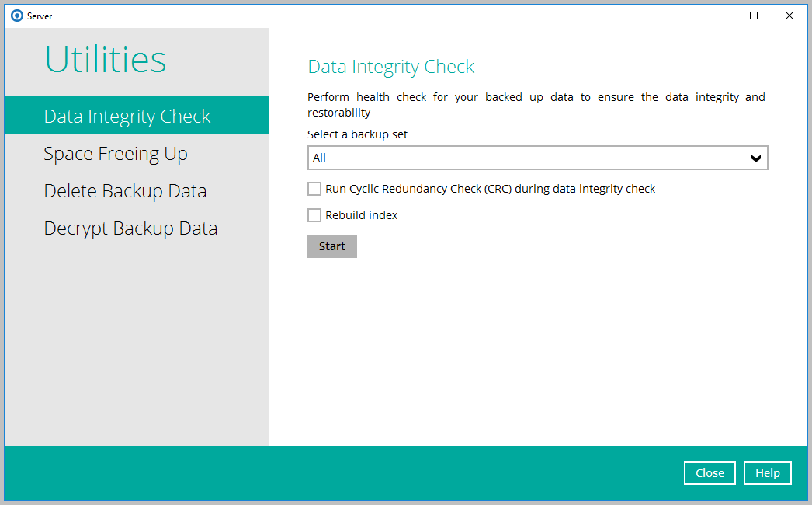Enable Cyclic Redundancy Check checkbox
Image resolution: width=812 pixels, height=505 pixels.
[314, 189]
